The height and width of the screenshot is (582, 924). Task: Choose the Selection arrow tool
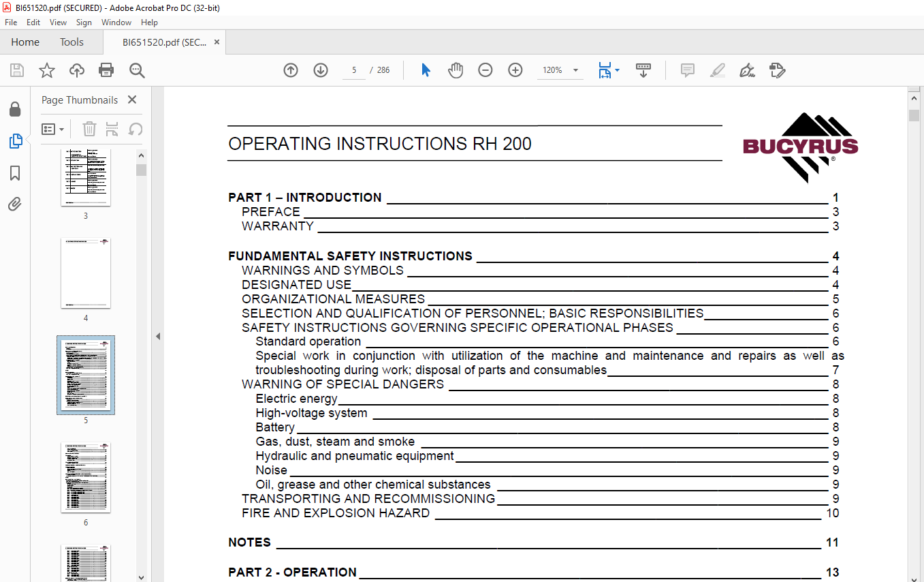[426, 70]
